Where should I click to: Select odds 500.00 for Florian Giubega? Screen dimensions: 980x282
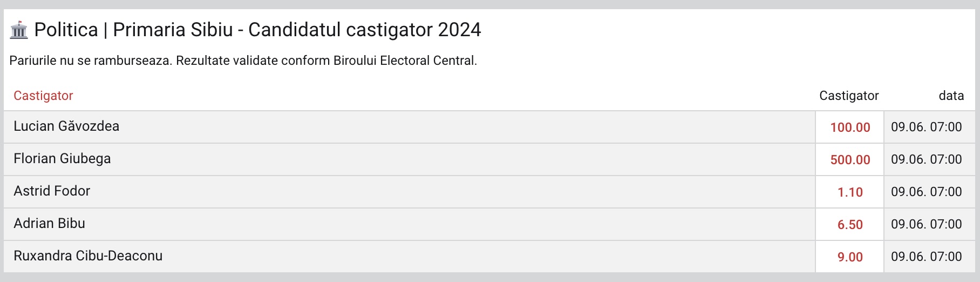850,160
